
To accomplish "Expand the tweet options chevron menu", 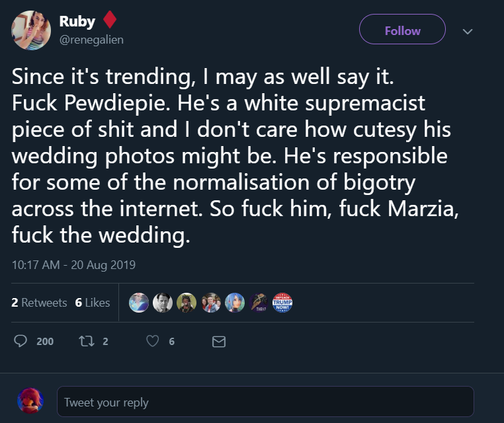I will pos(468,31).
